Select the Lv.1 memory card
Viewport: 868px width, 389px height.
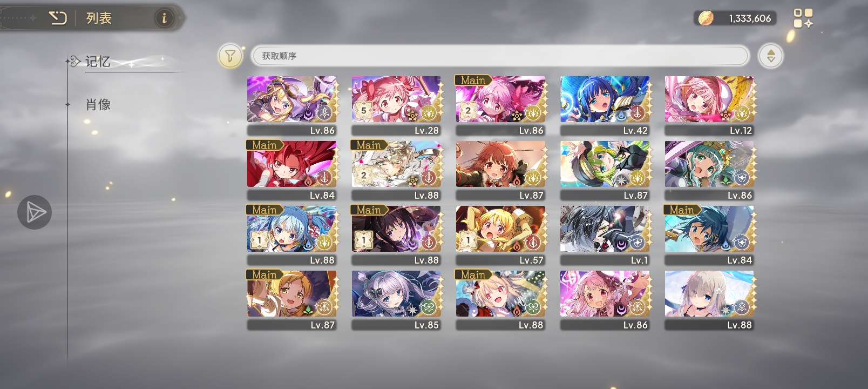[605, 235]
